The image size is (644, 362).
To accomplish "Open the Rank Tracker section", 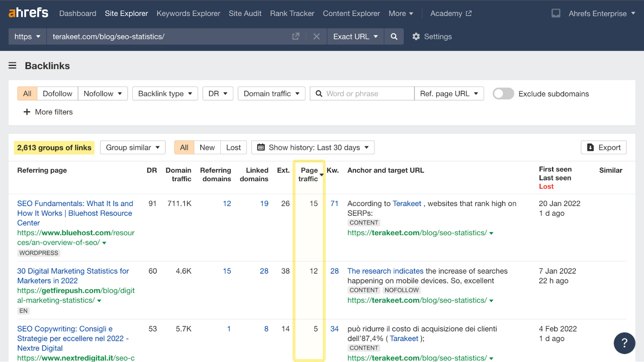I will tap(292, 13).
